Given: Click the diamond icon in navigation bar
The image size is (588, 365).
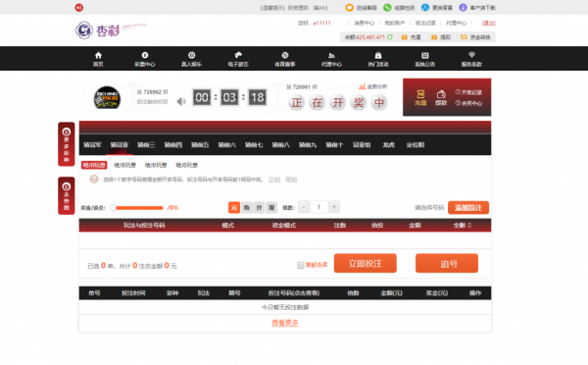Looking at the screenshot, I should click(471, 55).
